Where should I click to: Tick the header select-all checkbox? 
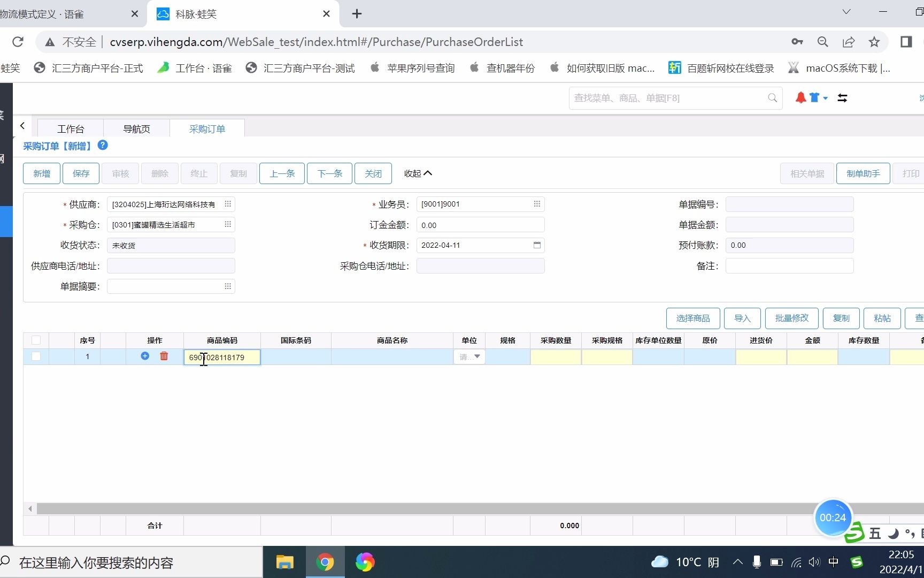click(x=36, y=340)
